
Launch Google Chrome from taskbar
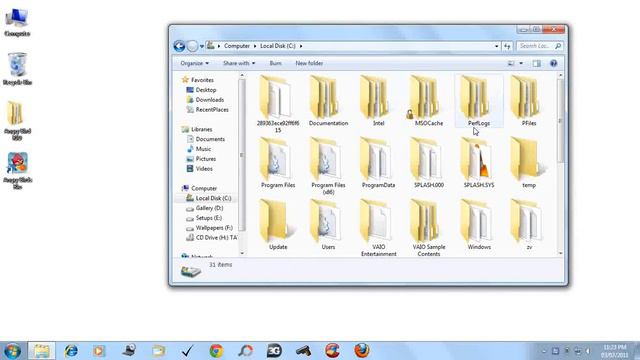pyautogui.click(x=216, y=351)
